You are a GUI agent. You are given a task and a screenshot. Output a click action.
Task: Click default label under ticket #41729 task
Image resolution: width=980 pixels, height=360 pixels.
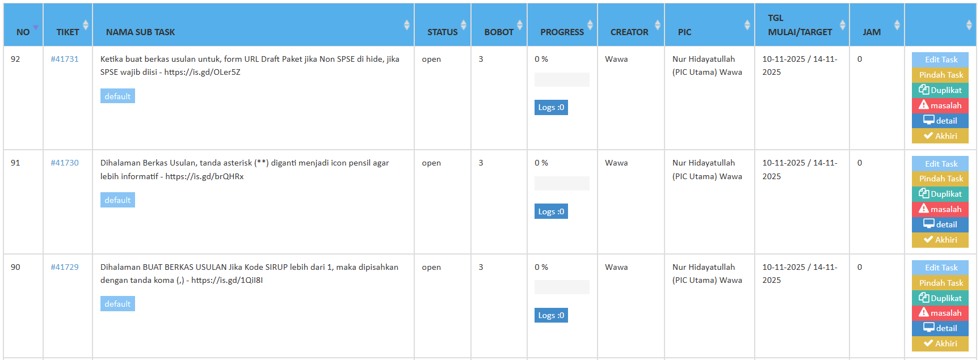(x=117, y=304)
